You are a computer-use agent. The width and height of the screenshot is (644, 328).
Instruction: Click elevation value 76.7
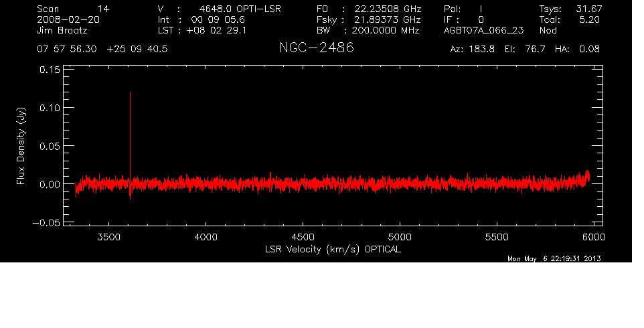(x=535, y=50)
